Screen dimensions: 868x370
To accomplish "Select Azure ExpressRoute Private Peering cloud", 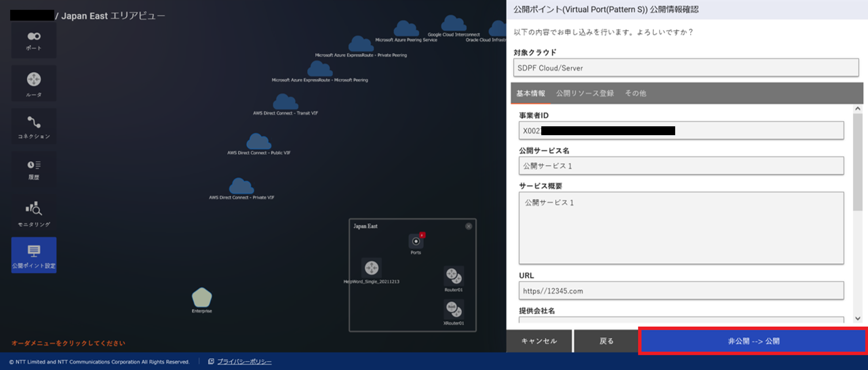I will tap(361, 44).
